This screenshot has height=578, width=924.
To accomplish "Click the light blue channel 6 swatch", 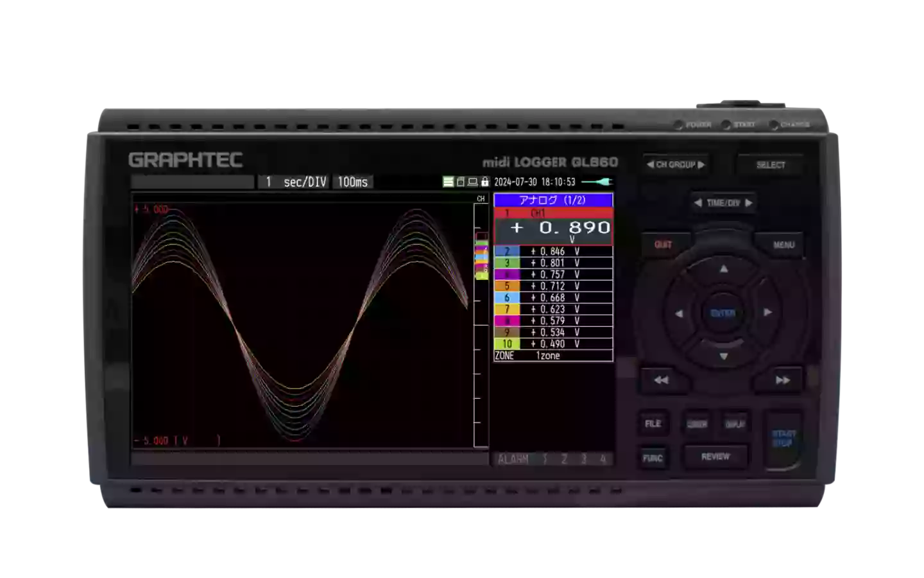I will pyautogui.click(x=507, y=298).
